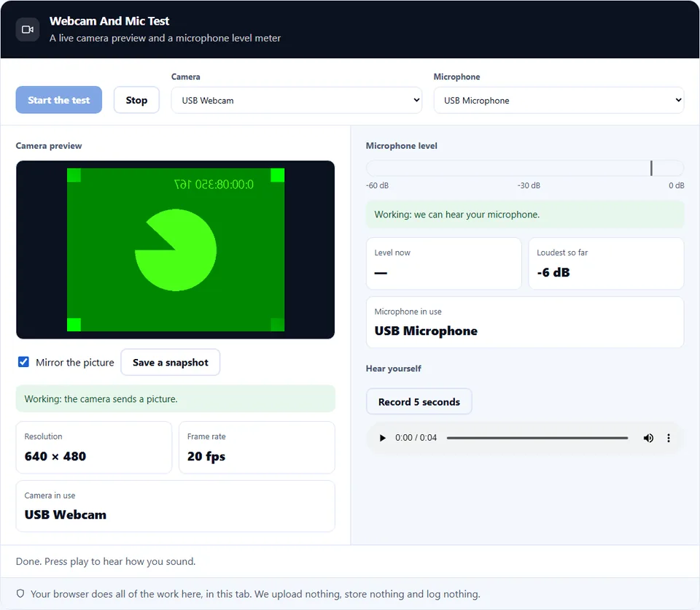This screenshot has height=610, width=700.
Task: Click the Stop button
Action: 136,100
